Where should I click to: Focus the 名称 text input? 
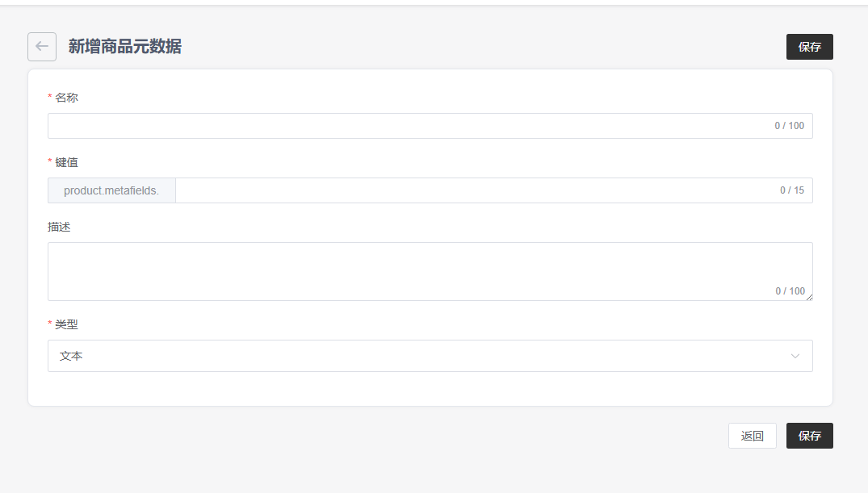coord(404,126)
